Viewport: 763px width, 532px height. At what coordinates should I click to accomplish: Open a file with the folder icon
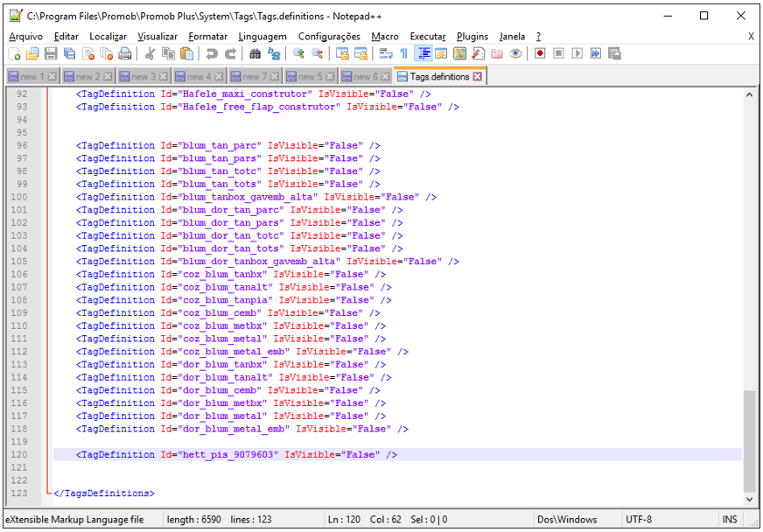32,53
